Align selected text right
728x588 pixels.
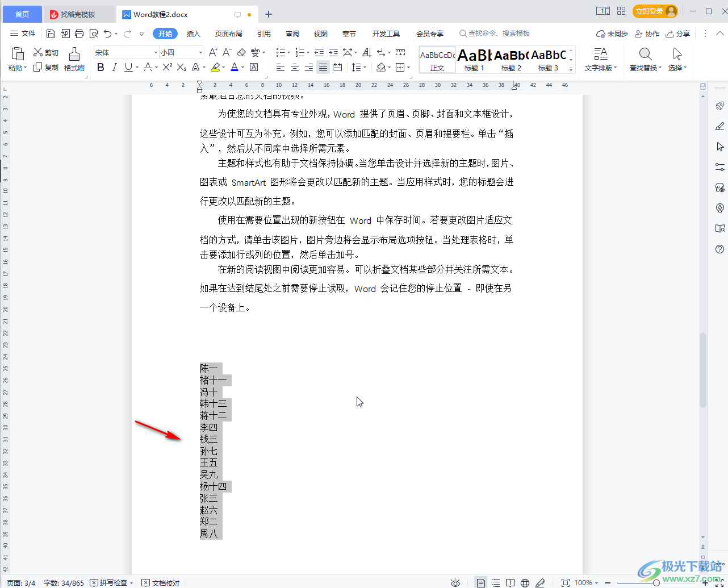[x=309, y=67]
